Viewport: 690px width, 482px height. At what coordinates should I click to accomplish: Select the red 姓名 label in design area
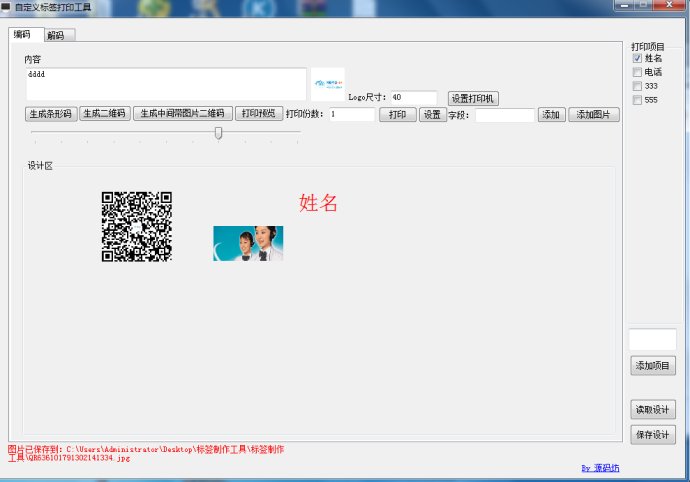pos(319,203)
